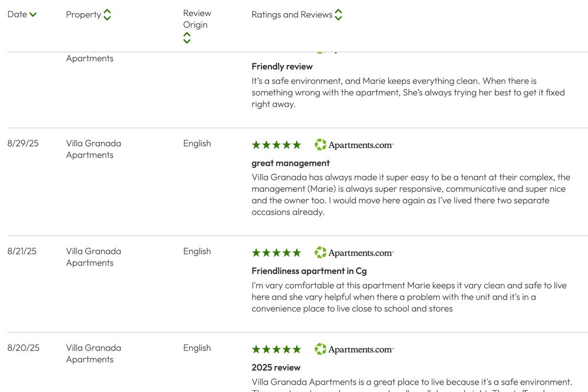Click the "Friendly review" title

tap(282, 67)
